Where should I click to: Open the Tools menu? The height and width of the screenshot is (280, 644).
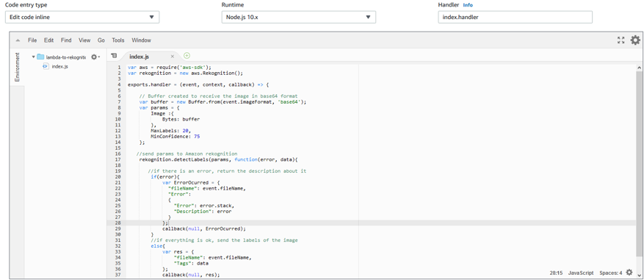click(x=118, y=40)
